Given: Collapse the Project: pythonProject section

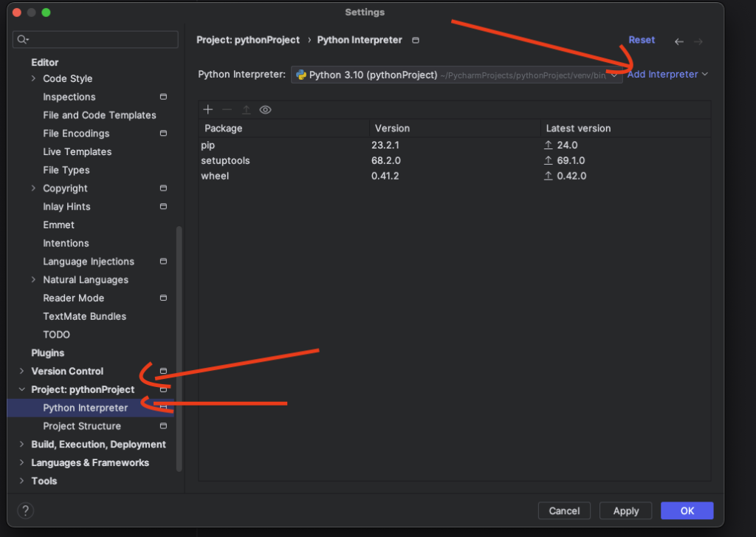Looking at the screenshot, I should click(21, 390).
